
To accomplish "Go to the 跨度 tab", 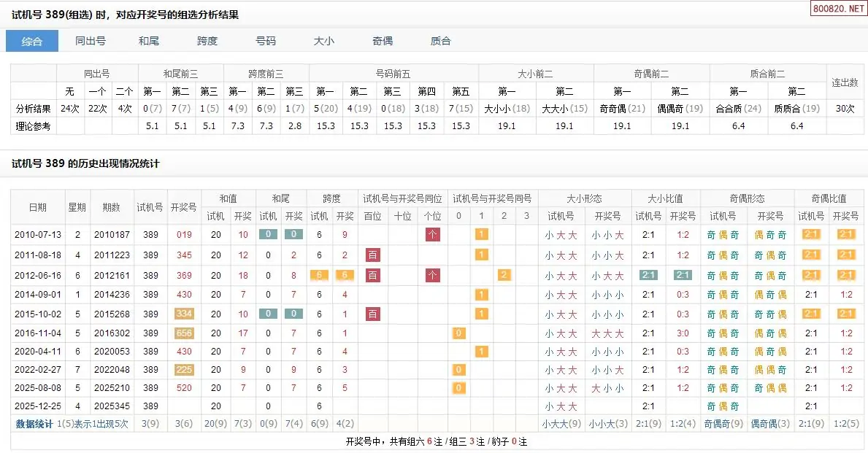I will pos(207,42).
